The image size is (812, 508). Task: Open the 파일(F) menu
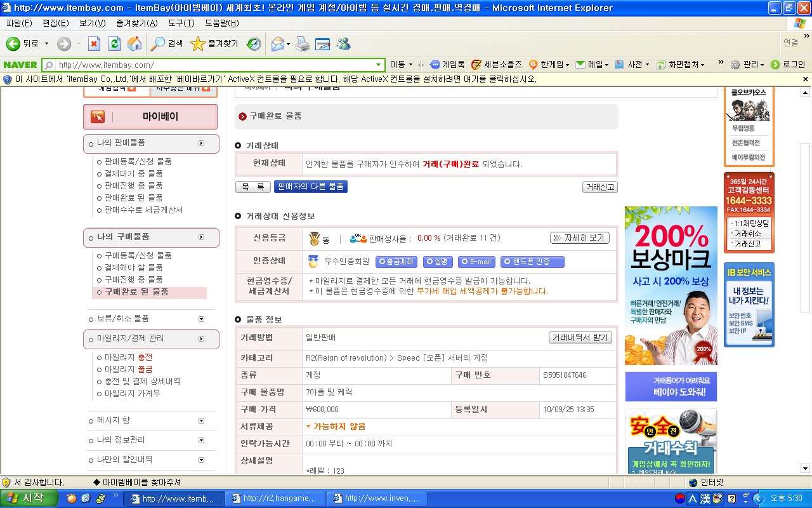(x=19, y=23)
